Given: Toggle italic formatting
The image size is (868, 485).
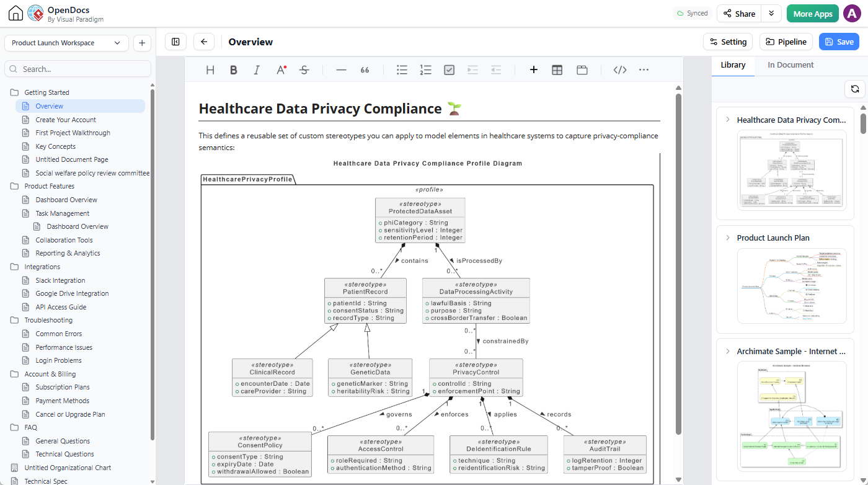Looking at the screenshot, I should (257, 70).
